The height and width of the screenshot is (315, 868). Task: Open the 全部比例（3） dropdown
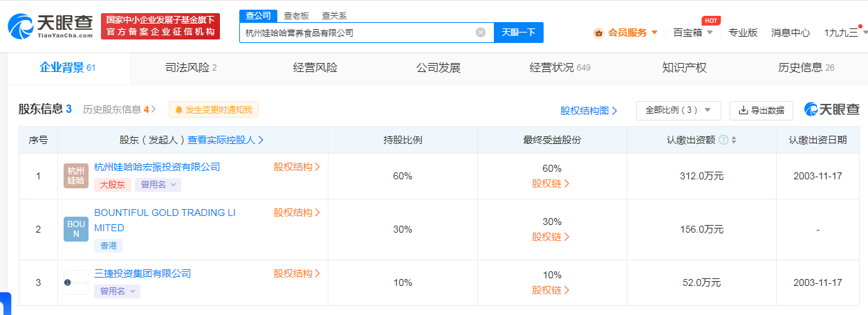(x=678, y=110)
